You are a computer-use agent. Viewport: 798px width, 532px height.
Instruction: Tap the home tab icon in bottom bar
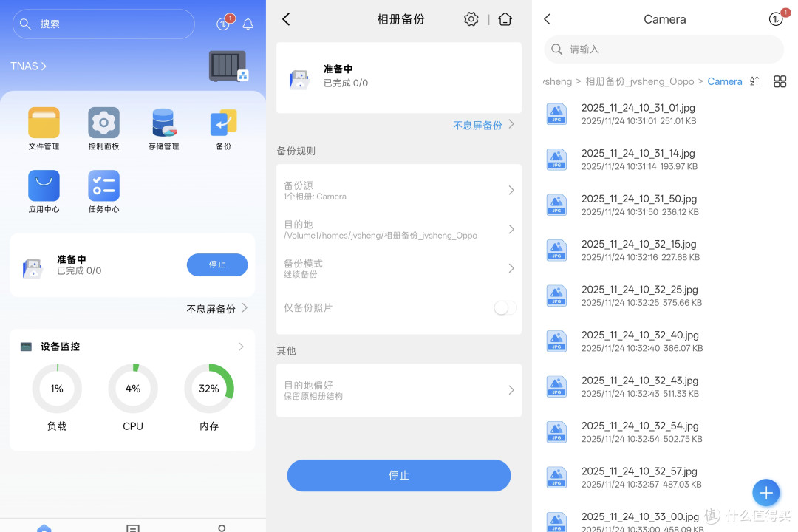[44, 528]
